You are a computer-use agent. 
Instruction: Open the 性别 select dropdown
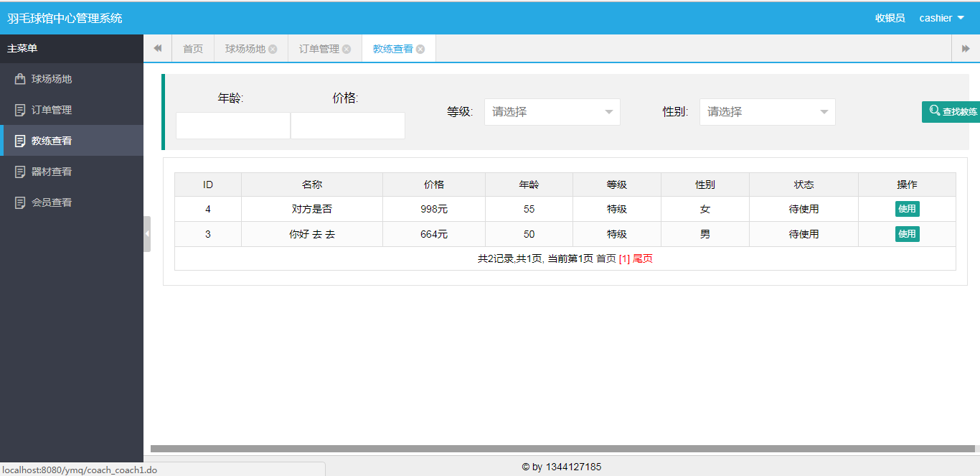[768, 112]
